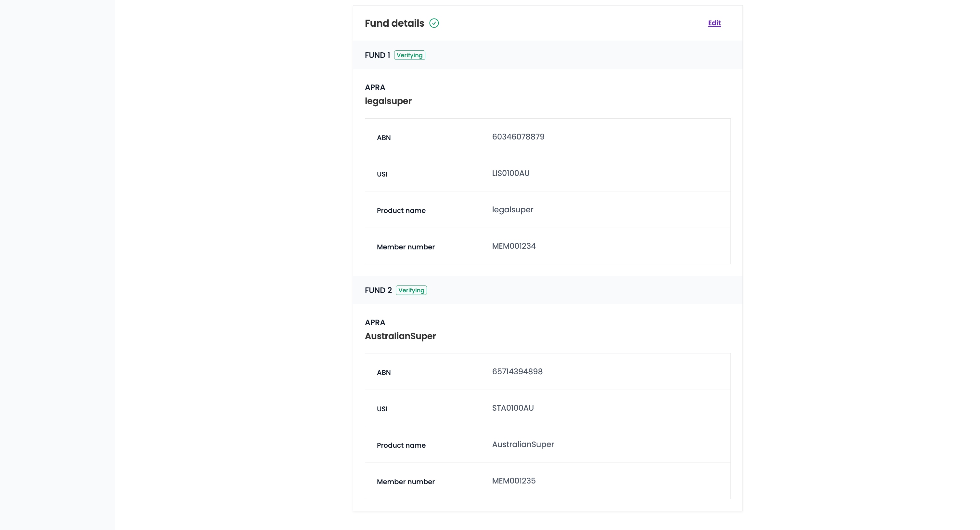Click the green check icon beside Fund details
This screenshot has height=530, width=980.
(434, 23)
